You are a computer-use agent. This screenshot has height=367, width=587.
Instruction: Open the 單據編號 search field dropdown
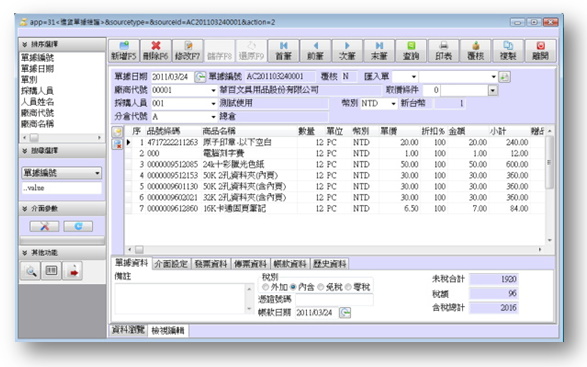(97, 173)
